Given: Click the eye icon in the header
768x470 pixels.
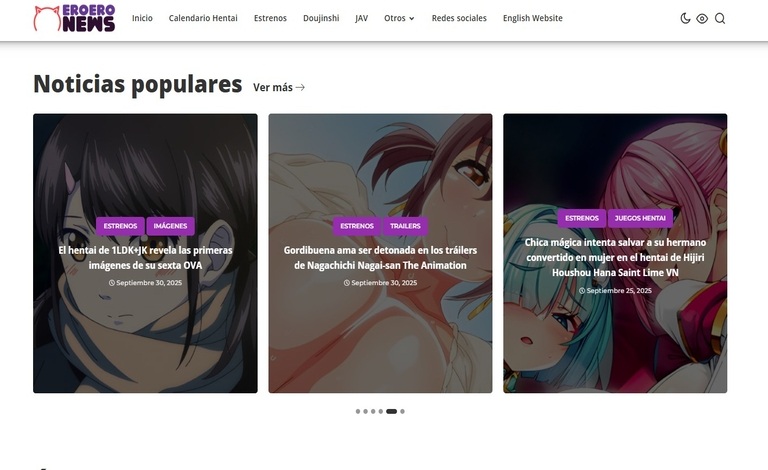Looking at the screenshot, I should (702, 19).
